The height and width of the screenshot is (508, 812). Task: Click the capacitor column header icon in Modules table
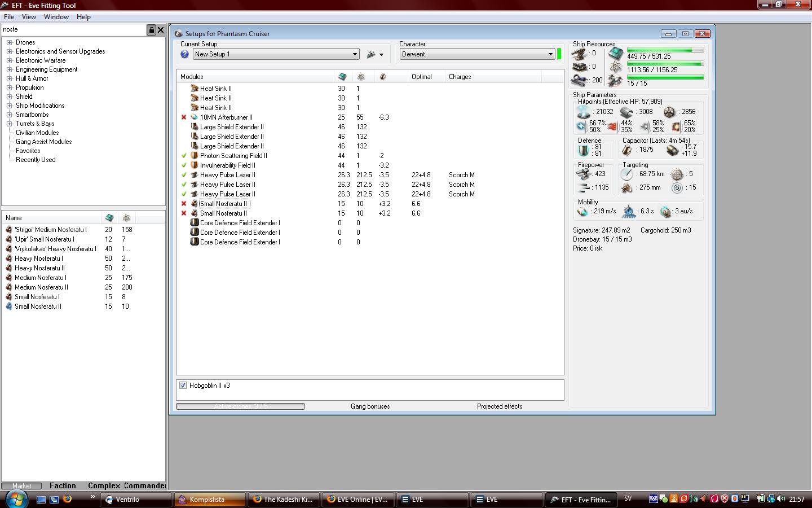[383, 77]
